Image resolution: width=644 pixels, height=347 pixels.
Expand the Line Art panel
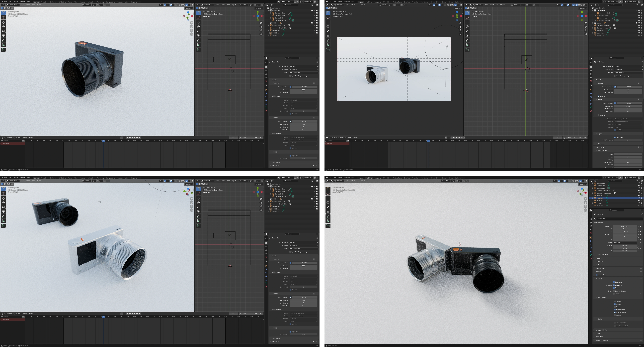click(x=598, y=334)
